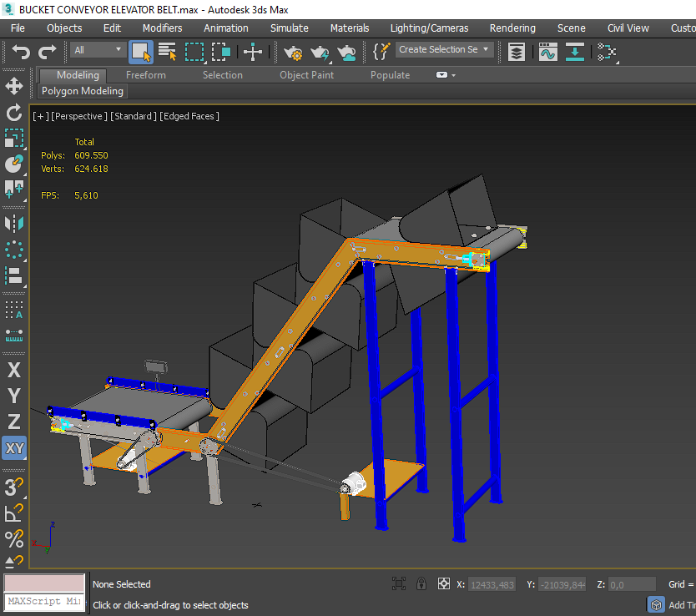Open Render Setup teapot icon
Screen dimensions: 696x616
tap(293, 53)
